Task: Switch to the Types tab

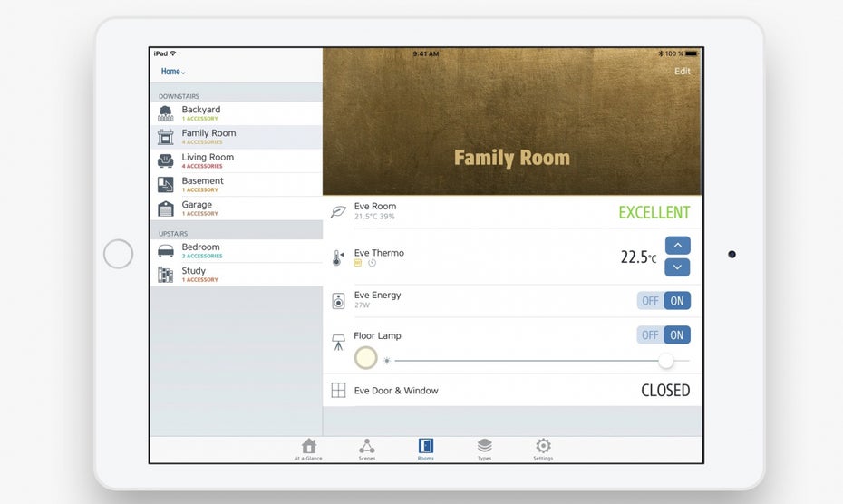Action: tap(484, 450)
